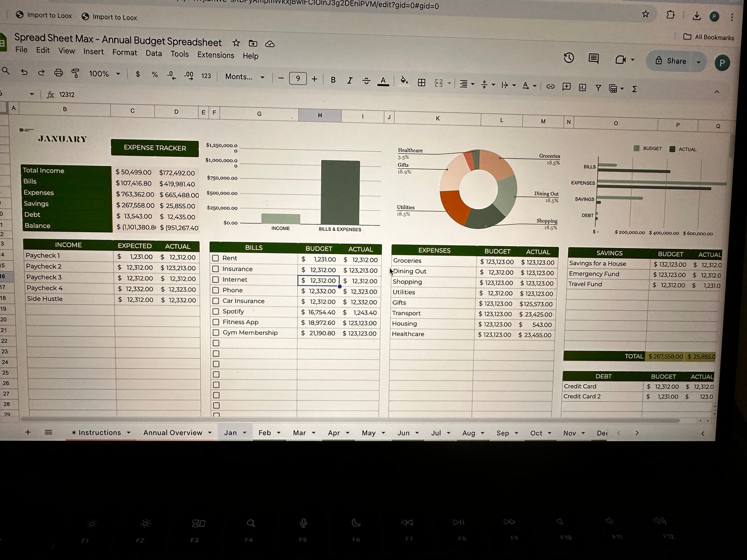The image size is (747, 560).
Task: Check cloud save status icon
Action: (x=270, y=44)
